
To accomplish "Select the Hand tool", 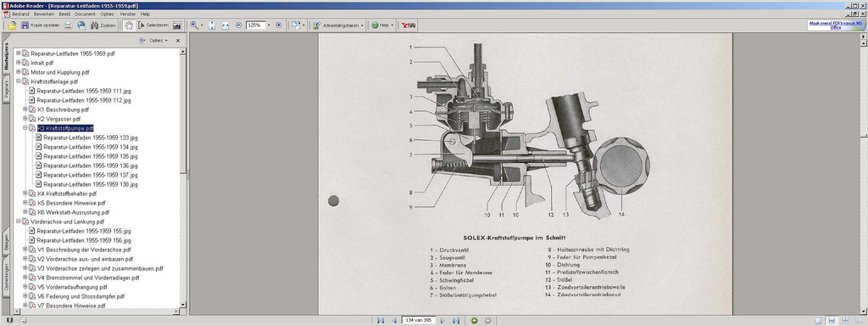I will (128, 25).
